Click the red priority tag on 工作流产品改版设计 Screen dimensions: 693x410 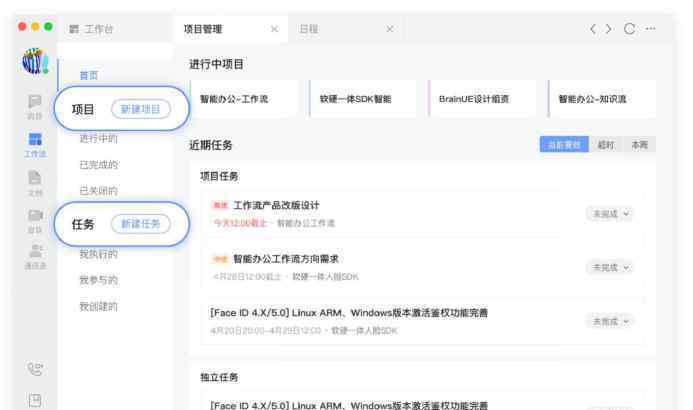click(220, 205)
